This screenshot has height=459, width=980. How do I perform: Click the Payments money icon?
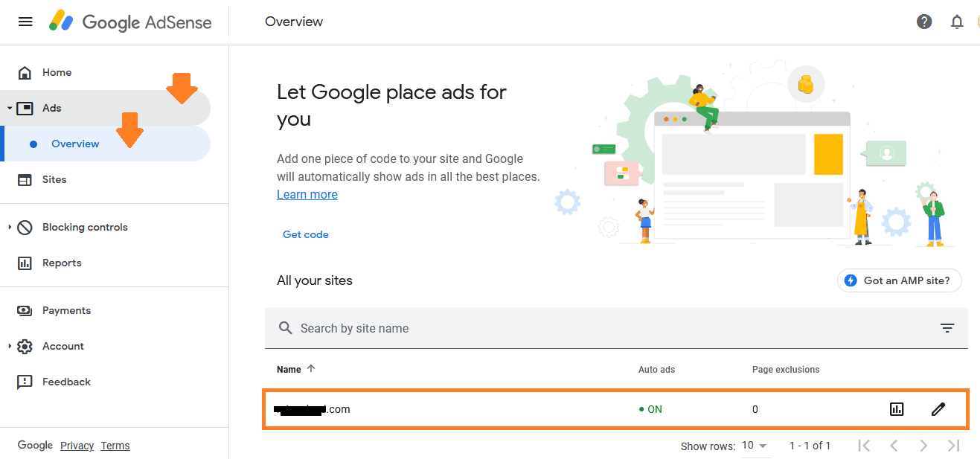coord(25,310)
